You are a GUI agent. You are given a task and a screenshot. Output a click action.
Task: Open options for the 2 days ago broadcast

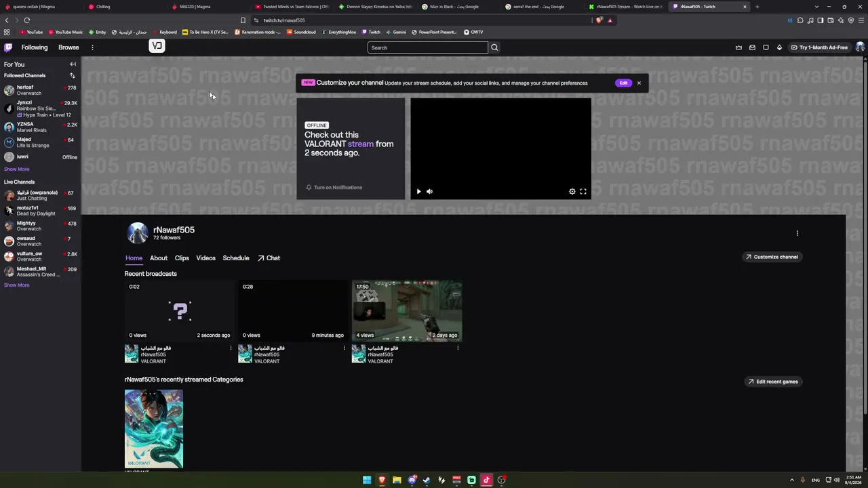pyautogui.click(x=458, y=348)
